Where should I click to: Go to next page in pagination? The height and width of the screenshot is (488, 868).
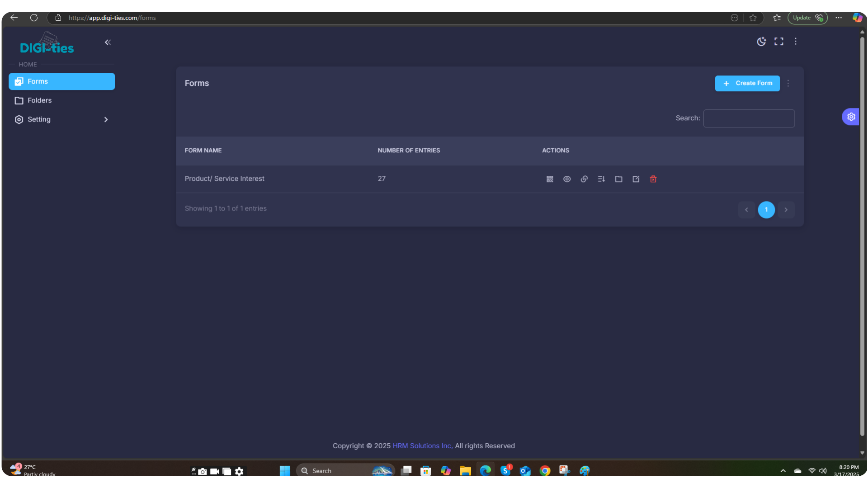pos(786,210)
